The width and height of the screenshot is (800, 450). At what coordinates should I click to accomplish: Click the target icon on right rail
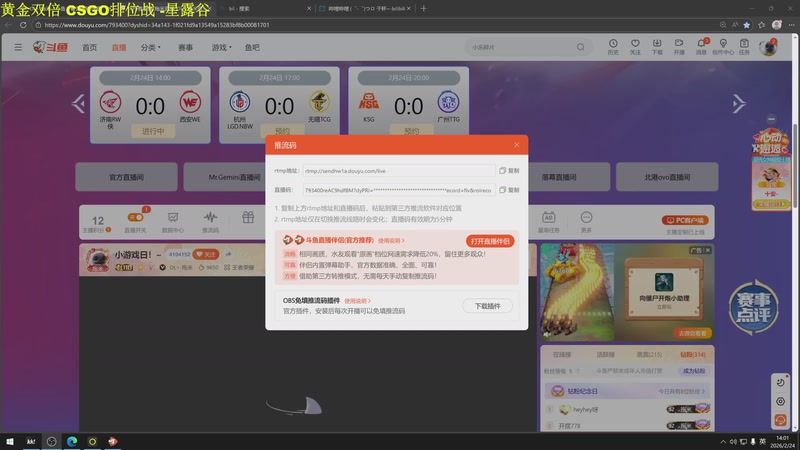point(780,401)
